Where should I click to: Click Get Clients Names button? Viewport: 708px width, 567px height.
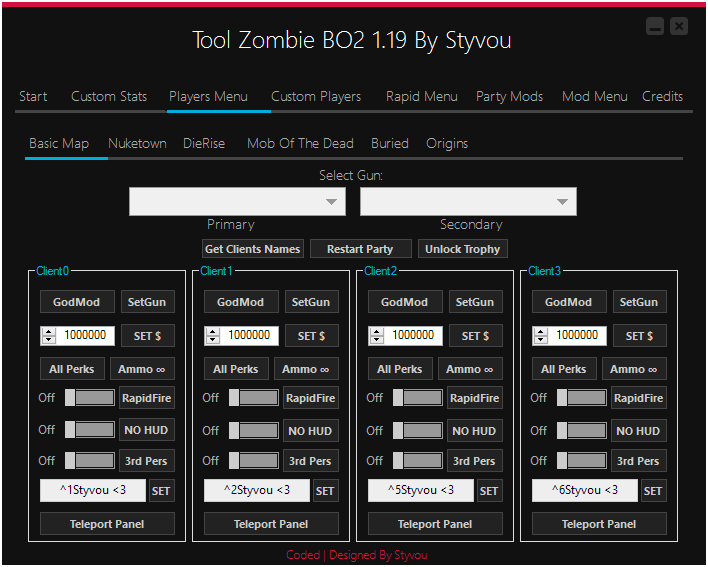click(x=252, y=249)
